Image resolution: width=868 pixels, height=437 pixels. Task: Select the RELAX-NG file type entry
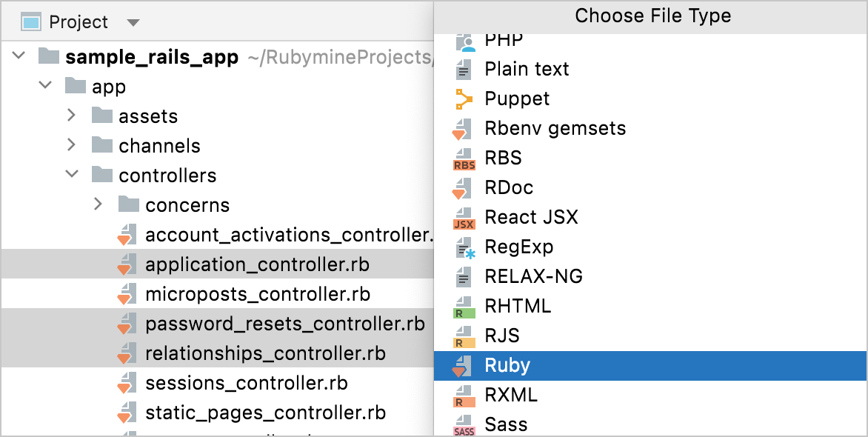pos(532,276)
